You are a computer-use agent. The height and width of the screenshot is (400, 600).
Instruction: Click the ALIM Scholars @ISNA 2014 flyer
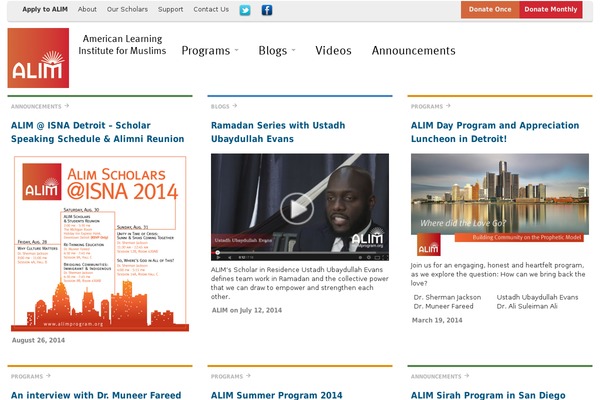point(100,243)
